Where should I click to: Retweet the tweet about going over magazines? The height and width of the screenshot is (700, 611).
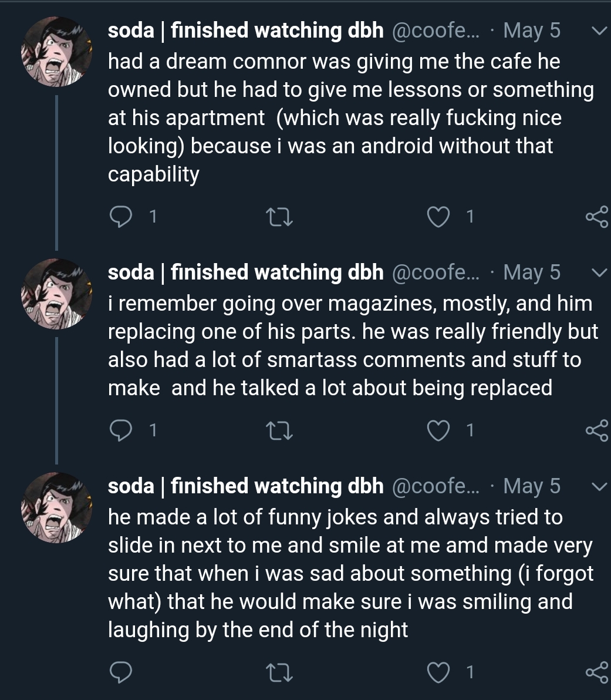point(279,431)
